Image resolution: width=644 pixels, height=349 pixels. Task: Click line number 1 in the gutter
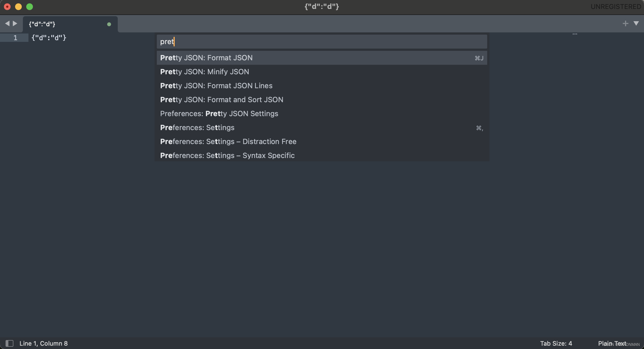(15, 38)
